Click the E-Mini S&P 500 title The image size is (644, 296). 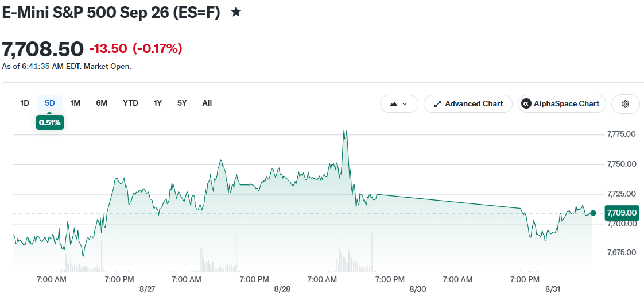[x=111, y=12]
